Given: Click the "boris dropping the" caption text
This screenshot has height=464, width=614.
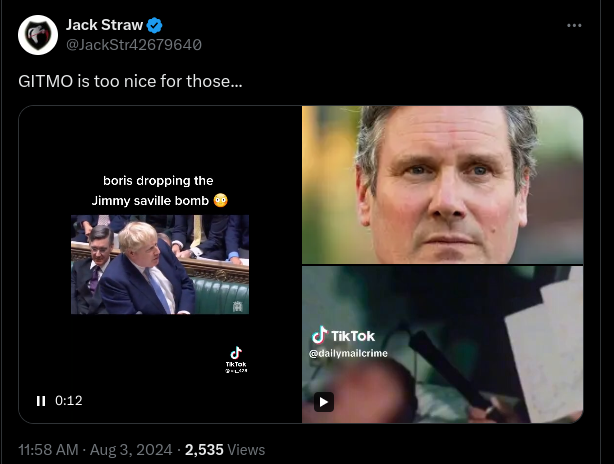Looking at the screenshot, I should (158, 181).
